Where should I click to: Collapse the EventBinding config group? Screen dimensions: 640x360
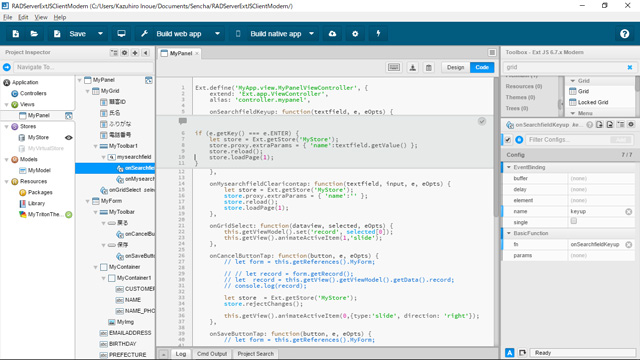509,167
